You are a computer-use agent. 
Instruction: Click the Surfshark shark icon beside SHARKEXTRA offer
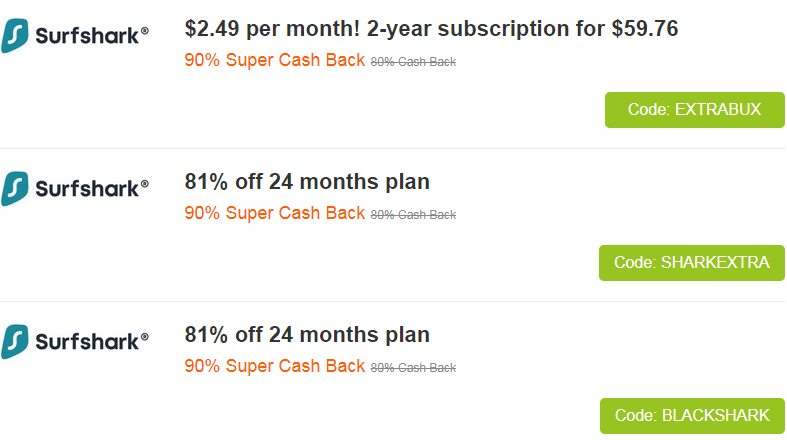(14, 188)
